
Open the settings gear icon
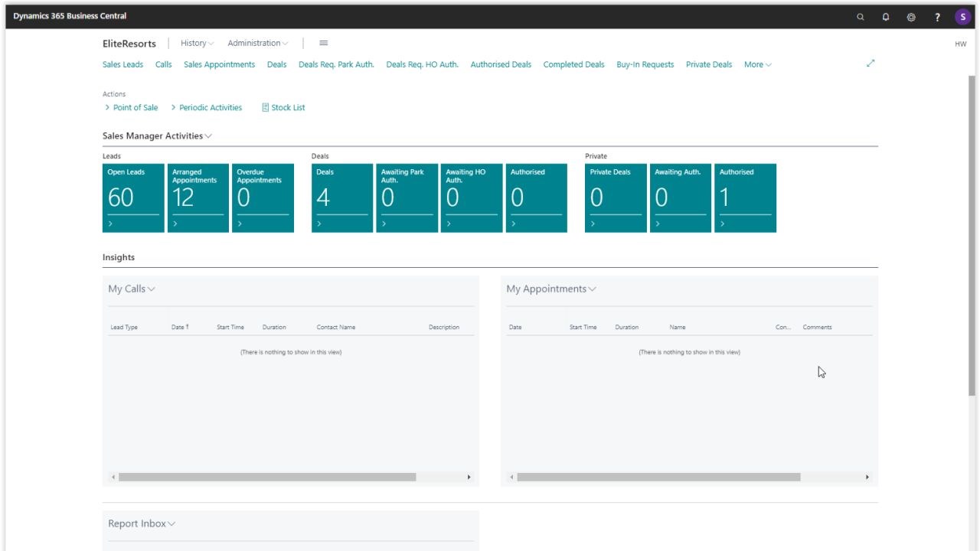911,17
